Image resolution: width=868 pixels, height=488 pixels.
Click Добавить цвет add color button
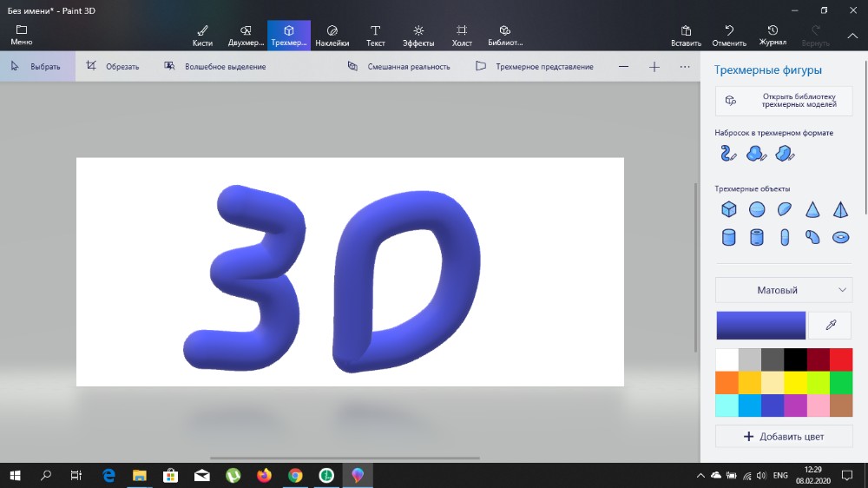click(x=784, y=437)
